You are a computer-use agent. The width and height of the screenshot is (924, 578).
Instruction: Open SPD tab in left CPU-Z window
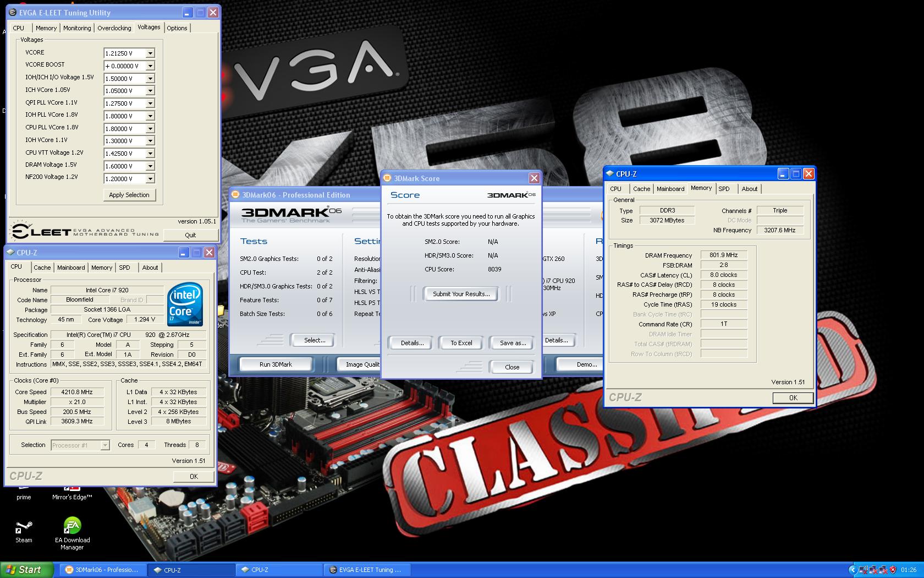pos(125,268)
